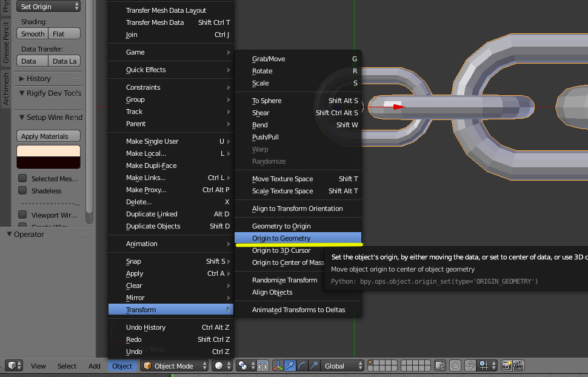
Task: Toggle the snap magnet icon
Action: (x=470, y=365)
